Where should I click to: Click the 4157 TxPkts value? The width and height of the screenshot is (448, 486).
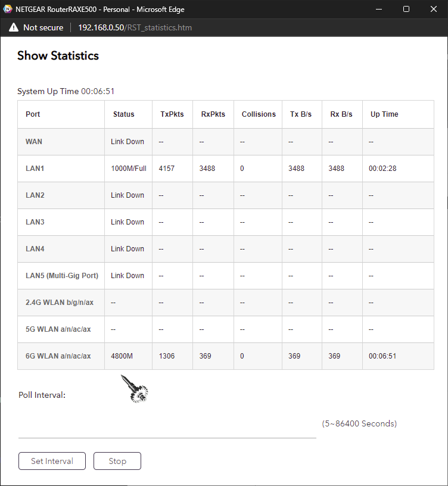tap(167, 169)
